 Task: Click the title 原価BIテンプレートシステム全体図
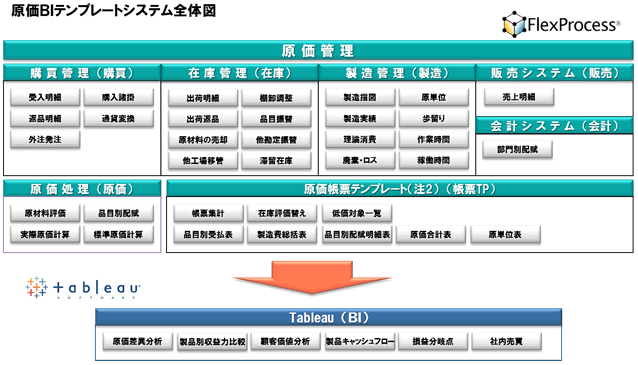click(114, 10)
